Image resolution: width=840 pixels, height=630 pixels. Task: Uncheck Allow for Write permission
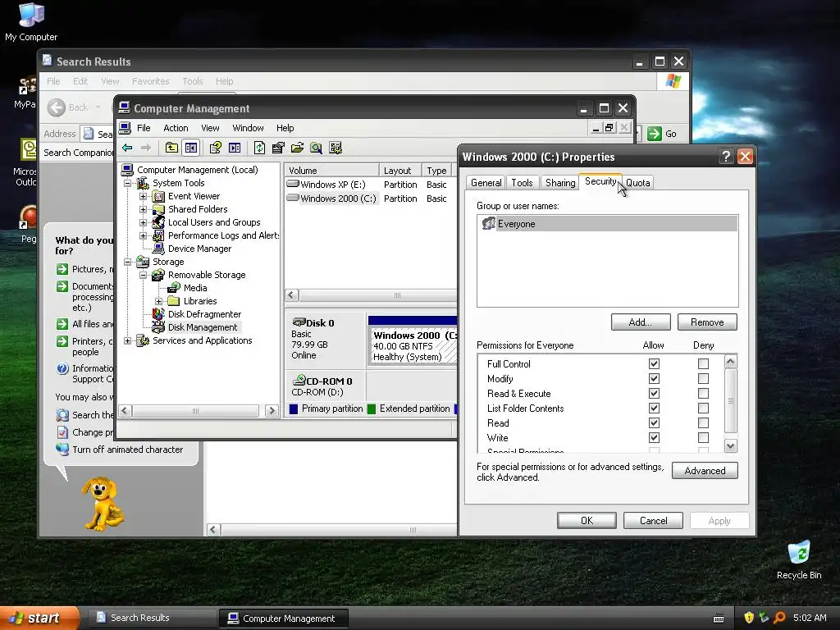pyautogui.click(x=654, y=438)
